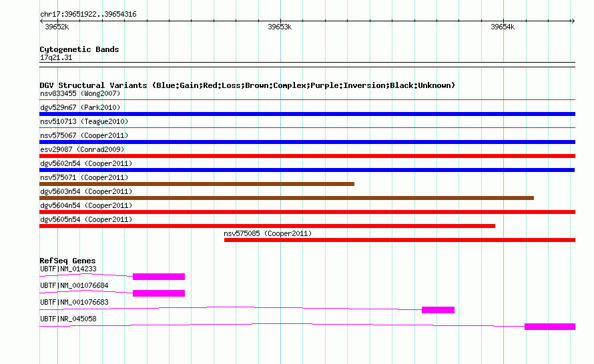
Task: Open dgv5603n54 (Cooper2011) variant label
Action: click(86, 191)
